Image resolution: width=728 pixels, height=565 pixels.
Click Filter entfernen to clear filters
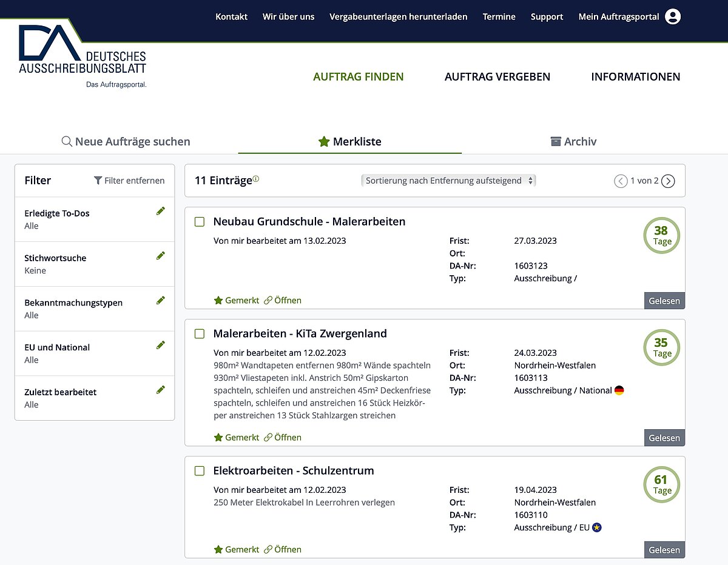(x=129, y=181)
